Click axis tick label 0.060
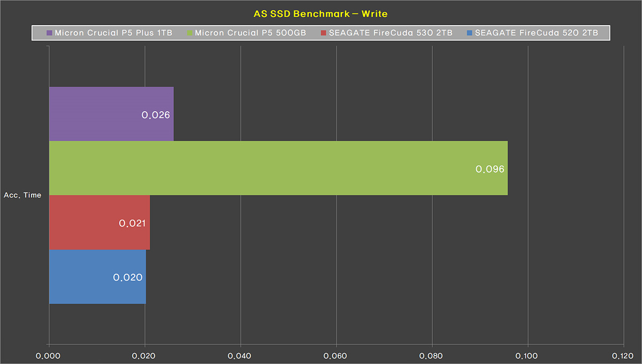The width and height of the screenshot is (642, 364). [x=336, y=355]
